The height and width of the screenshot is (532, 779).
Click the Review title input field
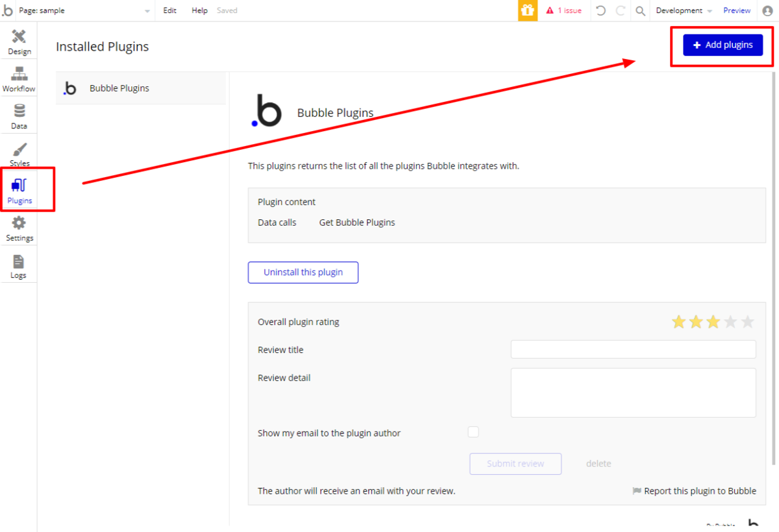[633, 349]
